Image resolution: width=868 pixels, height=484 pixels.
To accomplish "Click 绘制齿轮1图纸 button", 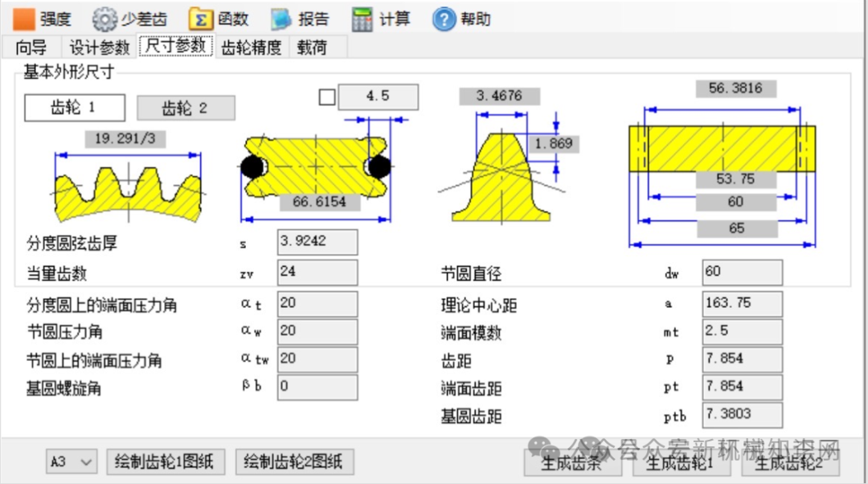I will pos(166,461).
